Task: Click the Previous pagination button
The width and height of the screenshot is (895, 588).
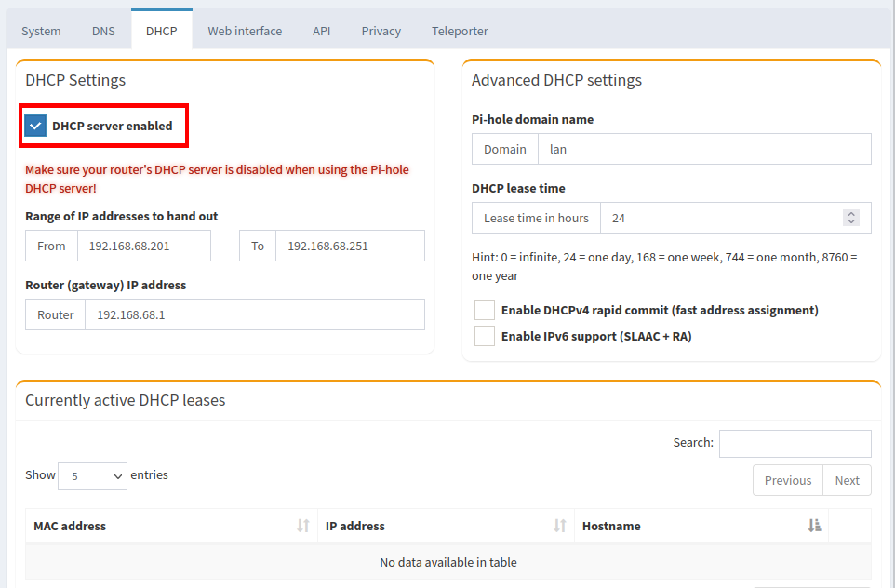Action: click(x=787, y=480)
